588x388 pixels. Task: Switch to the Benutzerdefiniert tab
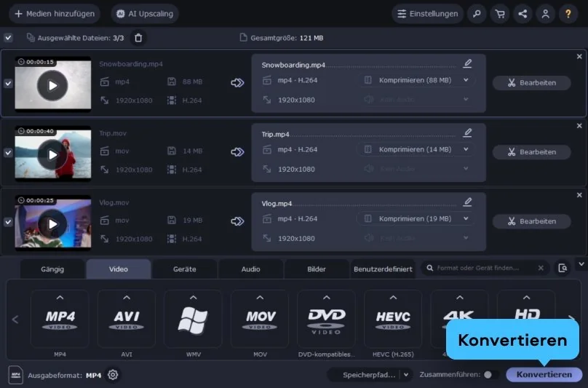[383, 269]
